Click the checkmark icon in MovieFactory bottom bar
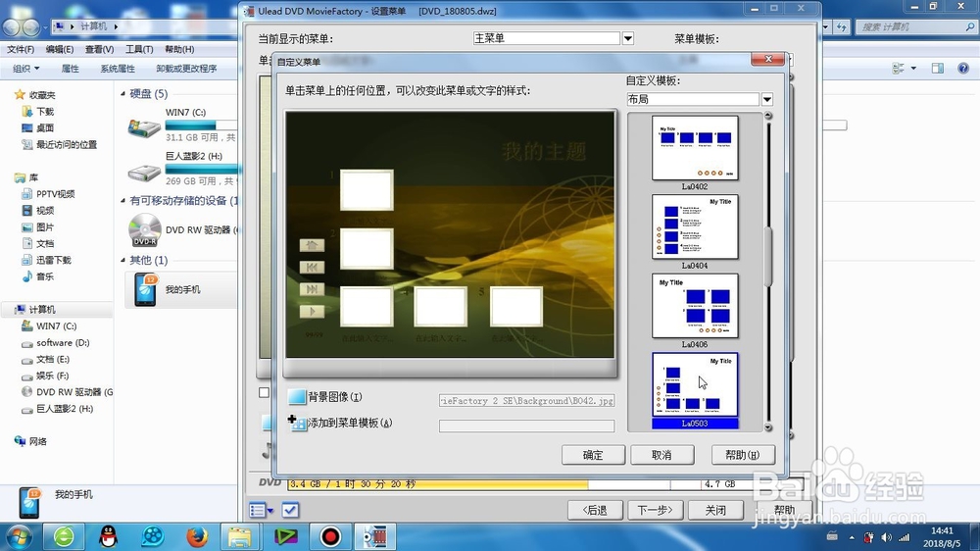 [290, 511]
